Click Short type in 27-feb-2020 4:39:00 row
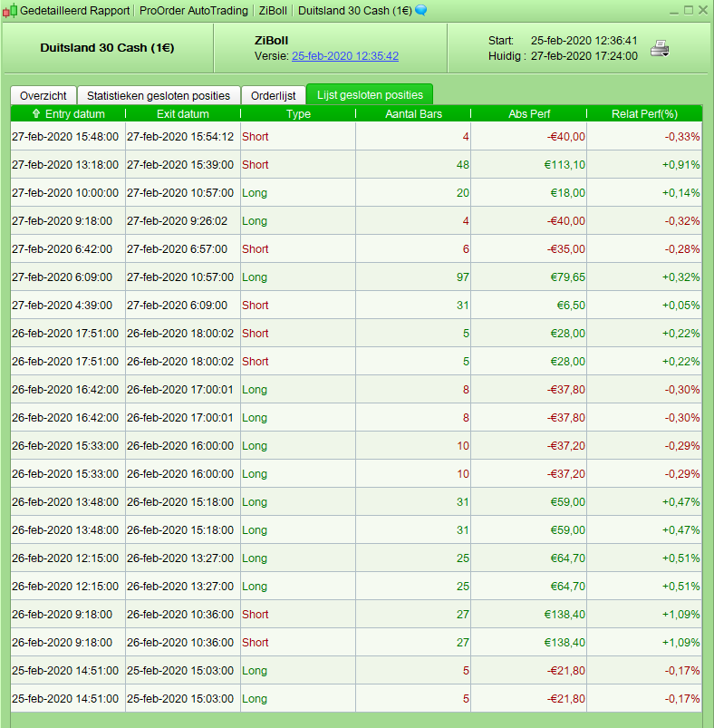Image resolution: width=714 pixels, height=728 pixels. [x=256, y=305]
